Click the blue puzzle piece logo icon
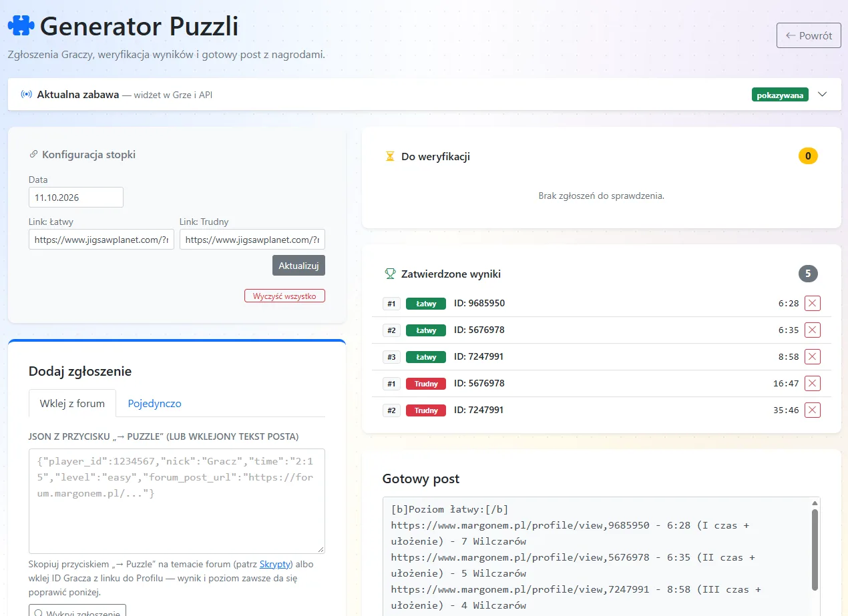This screenshot has height=616, width=848. tap(21, 27)
